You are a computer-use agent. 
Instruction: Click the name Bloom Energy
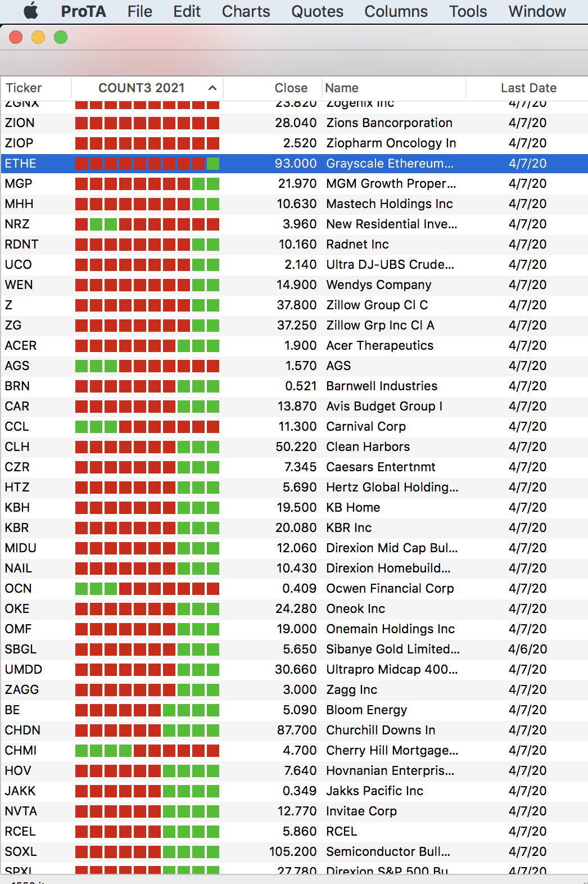(x=367, y=710)
